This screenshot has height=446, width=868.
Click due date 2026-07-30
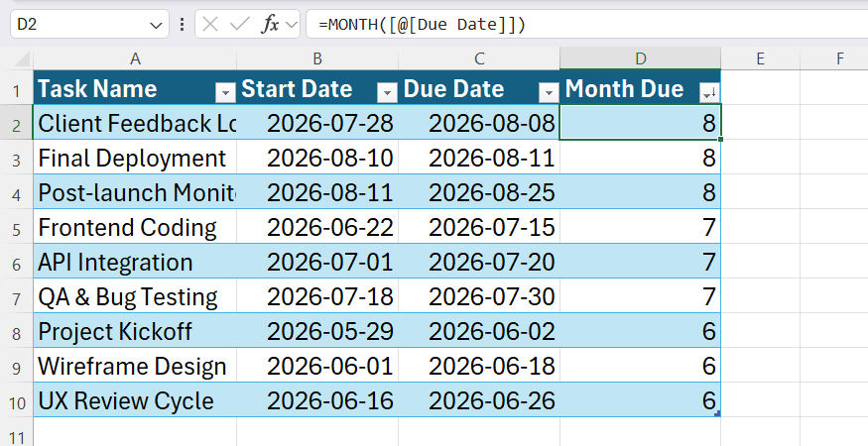click(479, 296)
